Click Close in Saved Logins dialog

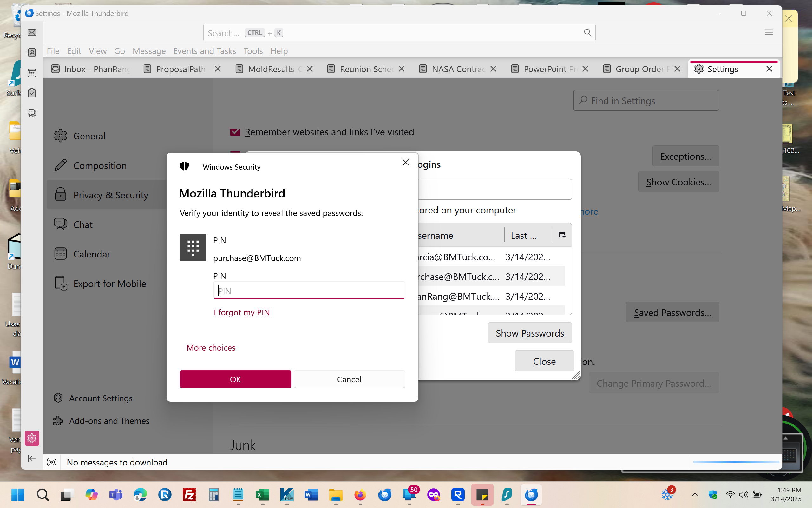[x=544, y=361]
